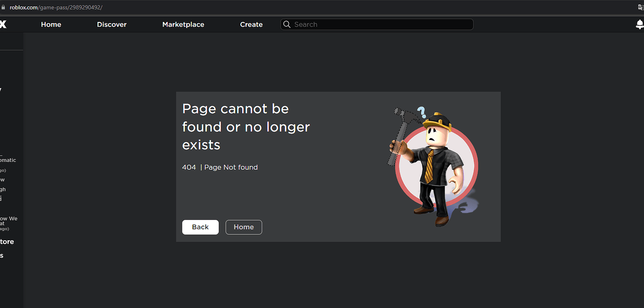This screenshot has height=308, width=644.
Task: Click the 'Page cannot be found' heading
Action: [x=246, y=126]
